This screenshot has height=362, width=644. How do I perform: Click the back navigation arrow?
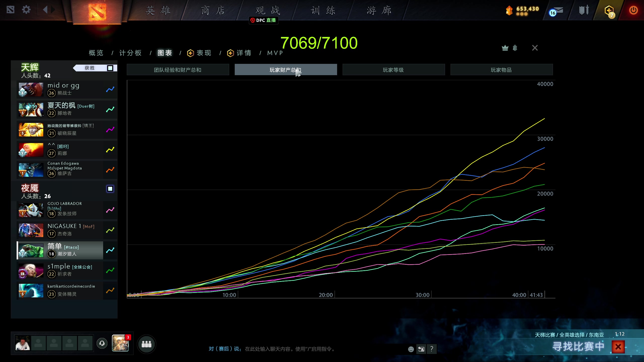45,10
